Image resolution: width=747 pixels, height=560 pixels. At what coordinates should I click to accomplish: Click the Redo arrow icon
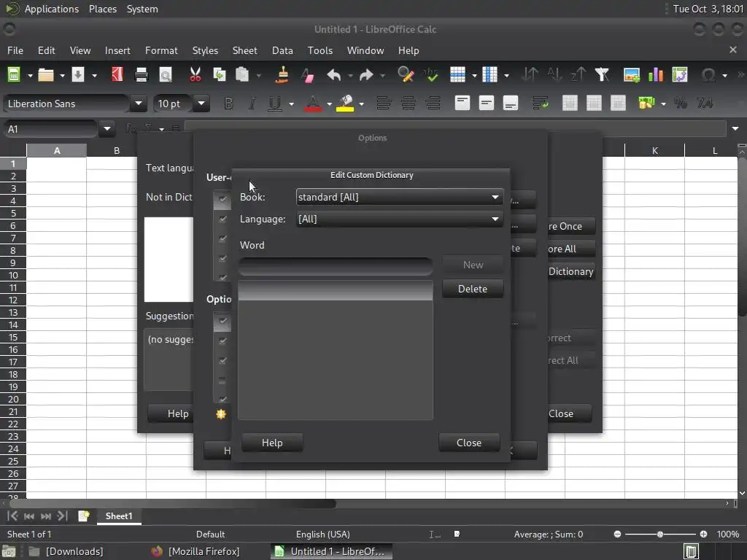coord(366,75)
